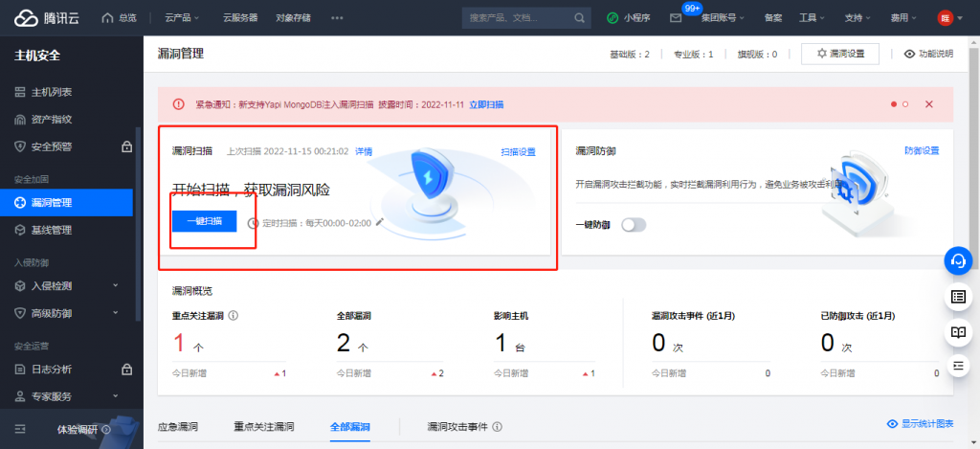Open 云服务器 in top navigation
This screenshot has width=980, height=449.
pos(240,17)
